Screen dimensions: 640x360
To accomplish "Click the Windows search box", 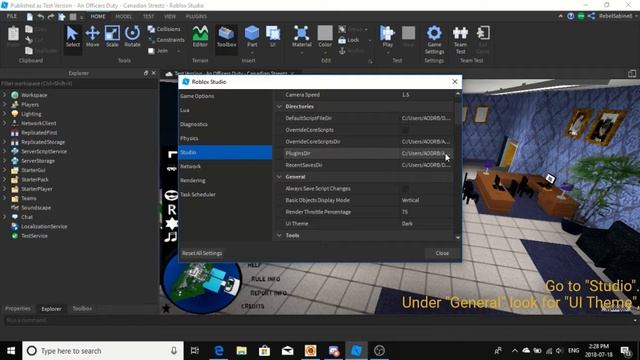I will click(x=103, y=351).
